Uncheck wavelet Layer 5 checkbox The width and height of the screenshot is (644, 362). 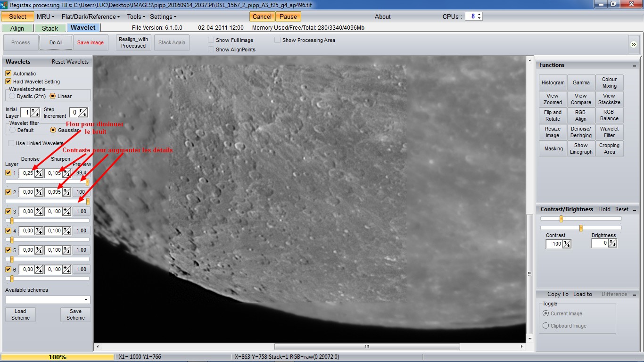[8, 250]
